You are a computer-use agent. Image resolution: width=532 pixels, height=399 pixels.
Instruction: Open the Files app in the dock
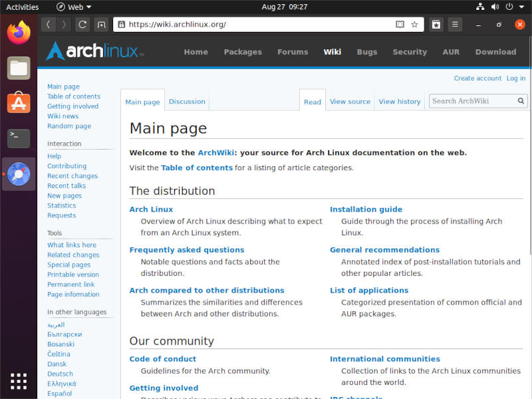(x=18, y=68)
